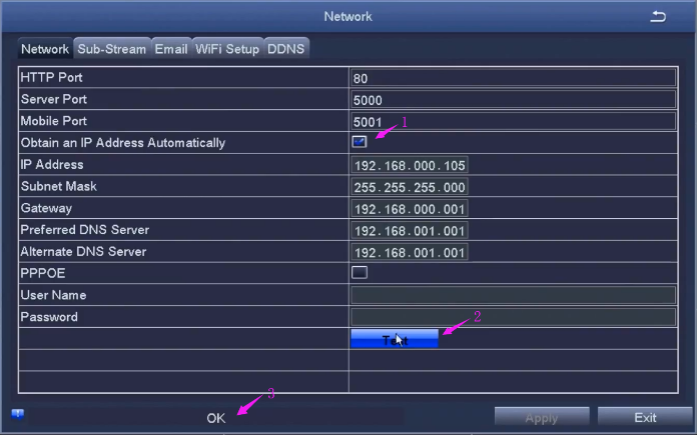Switch to the Sub-Stream tab

[x=112, y=49]
